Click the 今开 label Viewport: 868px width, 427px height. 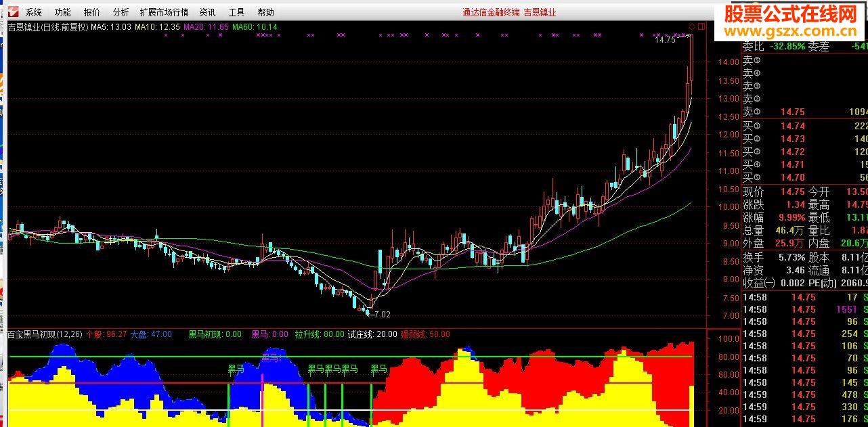[818, 192]
